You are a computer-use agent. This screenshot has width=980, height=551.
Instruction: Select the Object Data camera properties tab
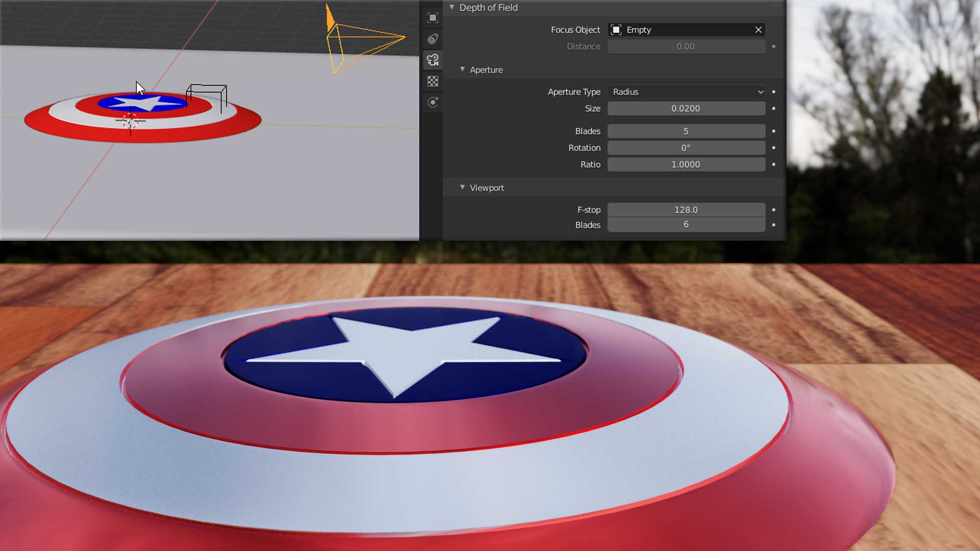pyautogui.click(x=433, y=60)
